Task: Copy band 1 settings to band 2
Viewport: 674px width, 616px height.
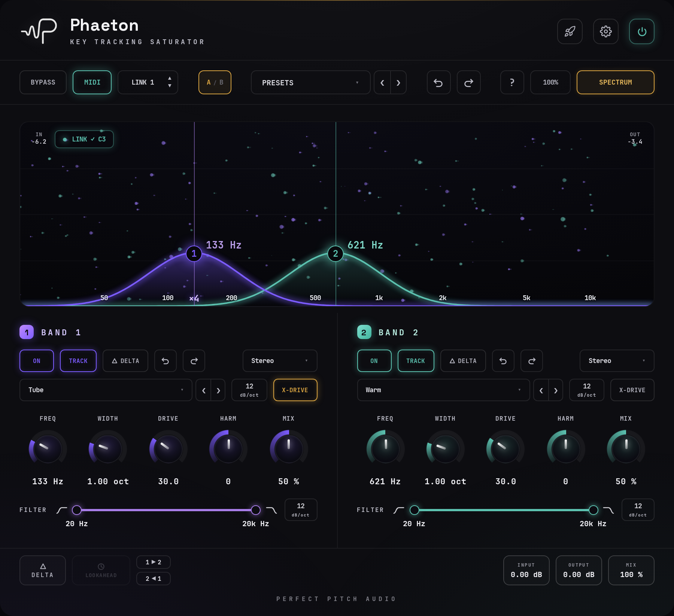Action: coord(154,562)
